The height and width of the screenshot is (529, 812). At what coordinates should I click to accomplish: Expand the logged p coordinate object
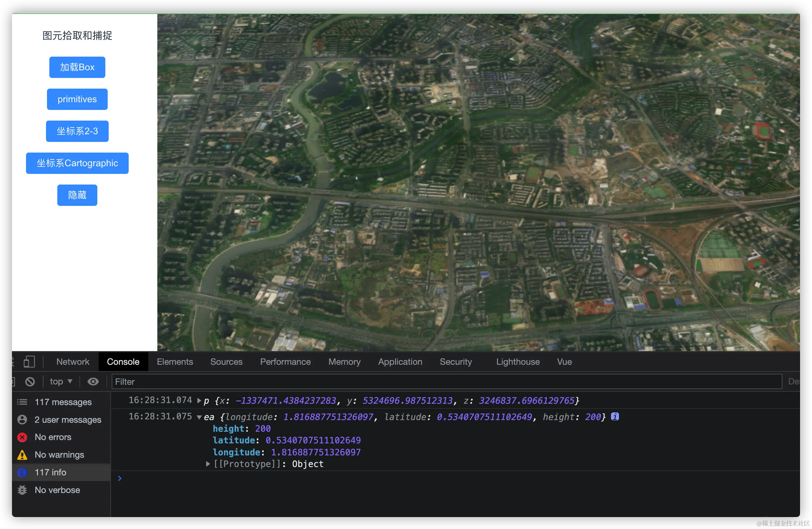click(199, 400)
